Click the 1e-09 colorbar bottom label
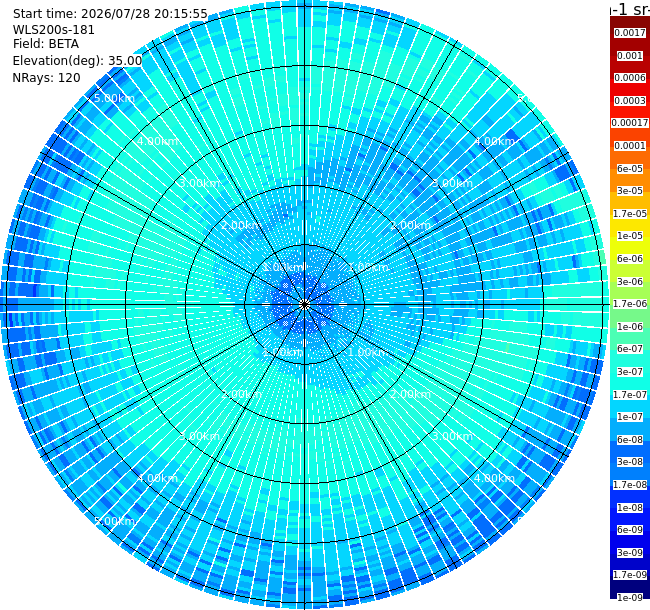This screenshot has height=610, width=650. (630, 598)
